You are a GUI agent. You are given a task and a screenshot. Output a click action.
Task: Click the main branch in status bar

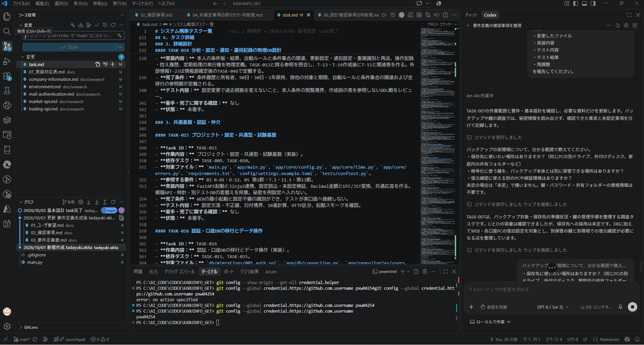tap(21, 339)
